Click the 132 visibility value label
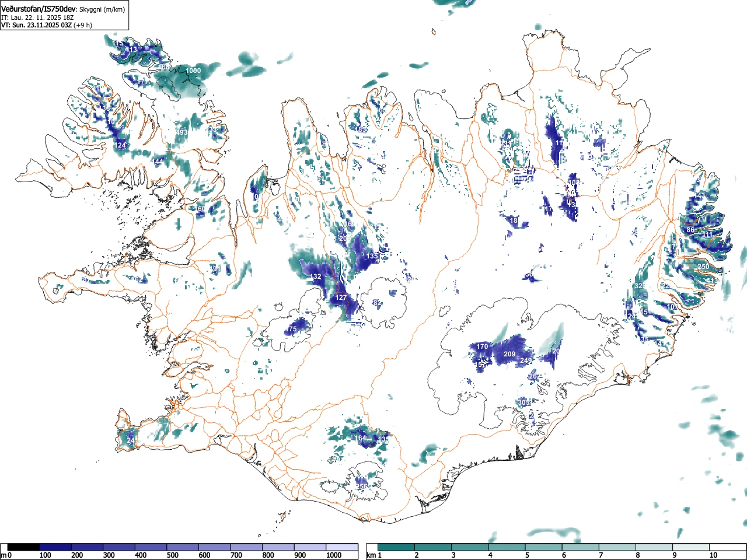Viewport: 747px width, 560px height. click(316, 276)
